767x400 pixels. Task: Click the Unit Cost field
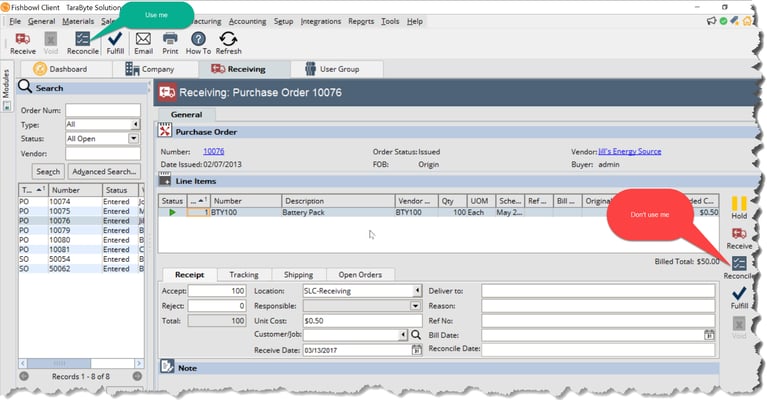362,321
